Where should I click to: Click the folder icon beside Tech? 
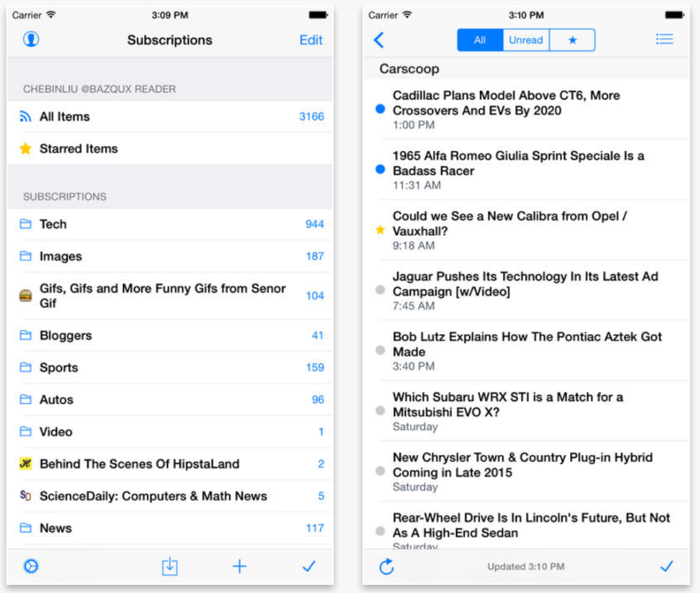coord(25,223)
